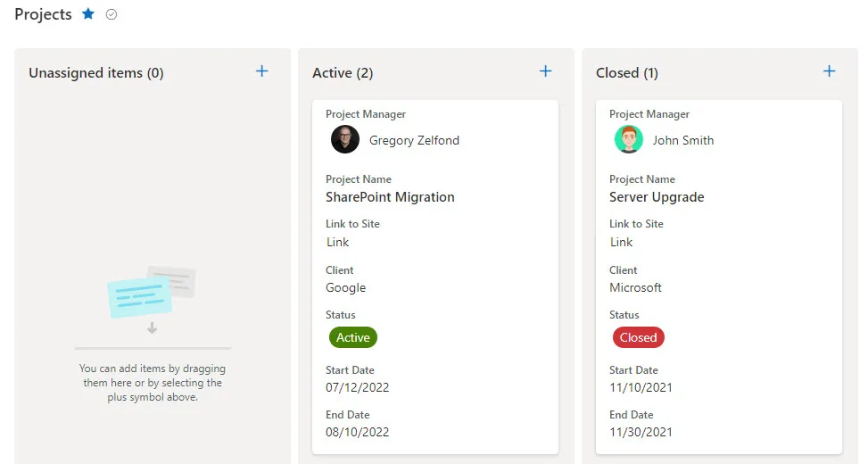Screen dimensions: 868x464
Task: Click the Active (2) column header
Action: (x=343, y=73)
